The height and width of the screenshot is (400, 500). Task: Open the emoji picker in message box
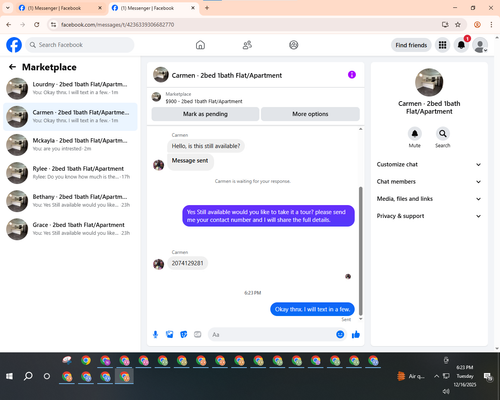(x=340, y=334)
